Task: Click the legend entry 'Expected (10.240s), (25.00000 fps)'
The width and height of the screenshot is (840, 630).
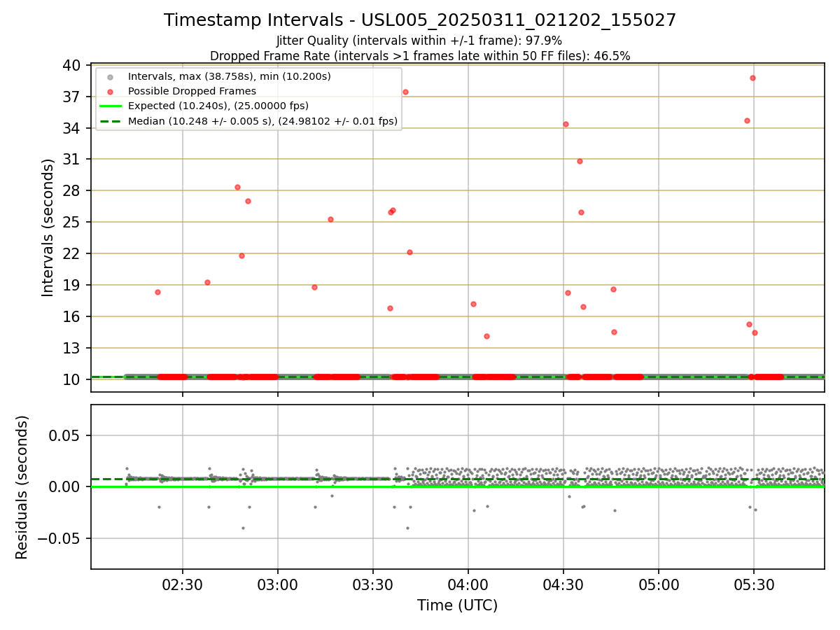Action: pos(218,106)
